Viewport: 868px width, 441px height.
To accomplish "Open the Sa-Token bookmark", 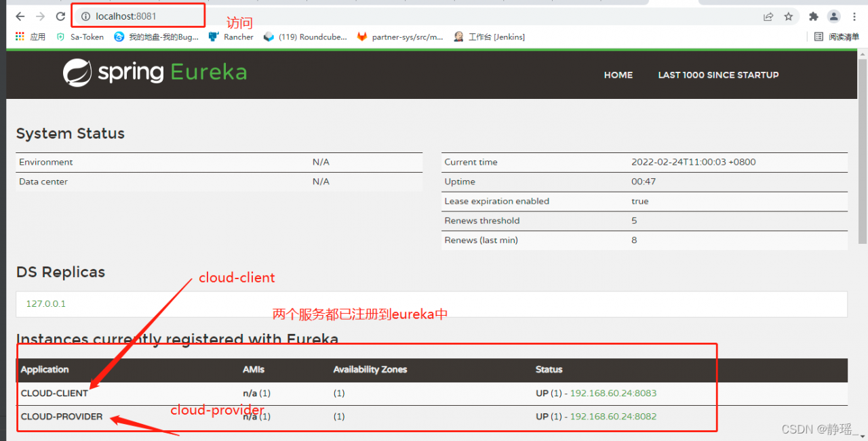I will (x=80, y=37).
